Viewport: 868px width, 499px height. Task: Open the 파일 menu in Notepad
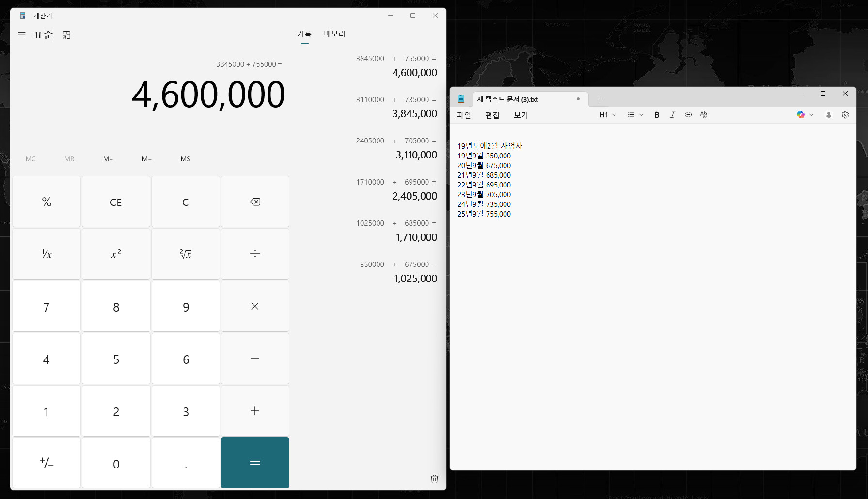click(x=463, y=115)
